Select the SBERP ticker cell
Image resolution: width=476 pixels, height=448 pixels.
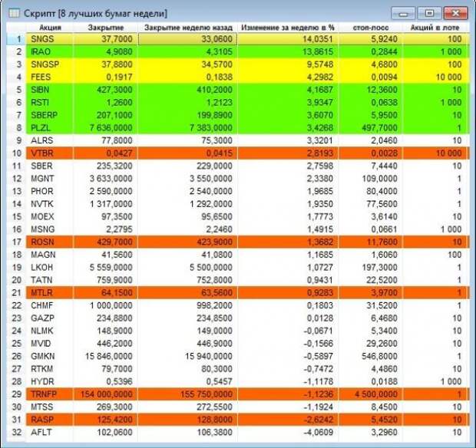pyautogui.click(x=50, y=115)
